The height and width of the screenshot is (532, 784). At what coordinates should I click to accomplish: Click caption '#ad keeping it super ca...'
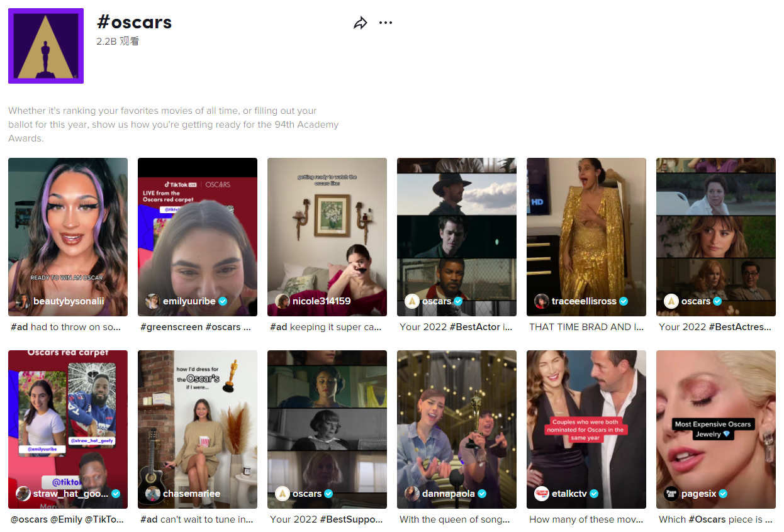[326, 327]
